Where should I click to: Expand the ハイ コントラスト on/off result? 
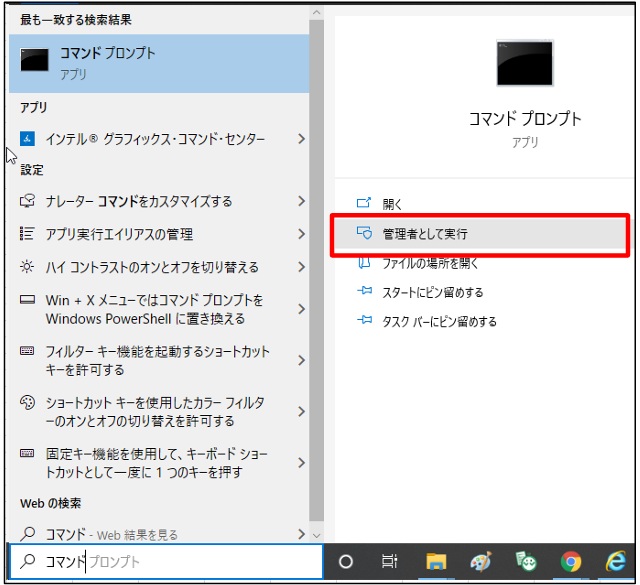click(301, 267)
